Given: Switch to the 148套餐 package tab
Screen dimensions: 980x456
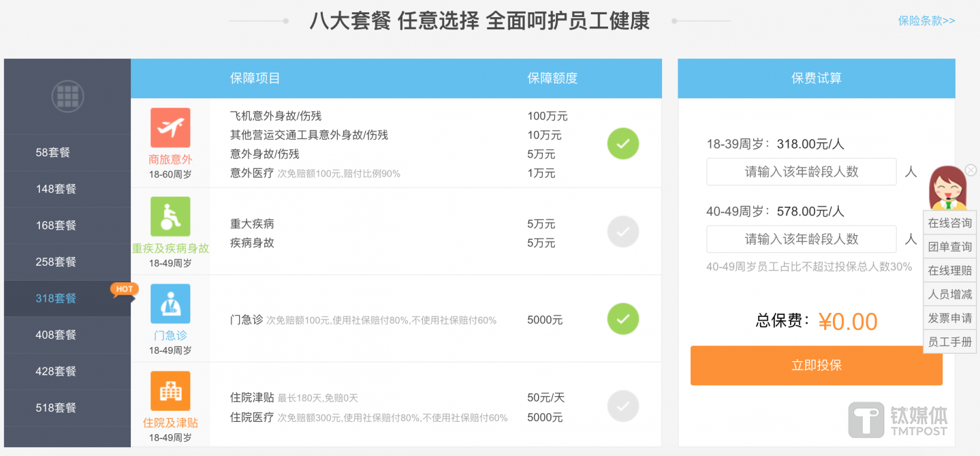Looking at the screenshot, I should 66,189.
